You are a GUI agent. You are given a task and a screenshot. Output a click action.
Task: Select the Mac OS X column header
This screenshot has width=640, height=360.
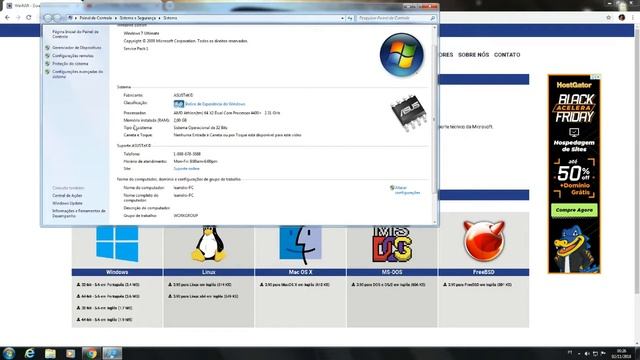300,272
